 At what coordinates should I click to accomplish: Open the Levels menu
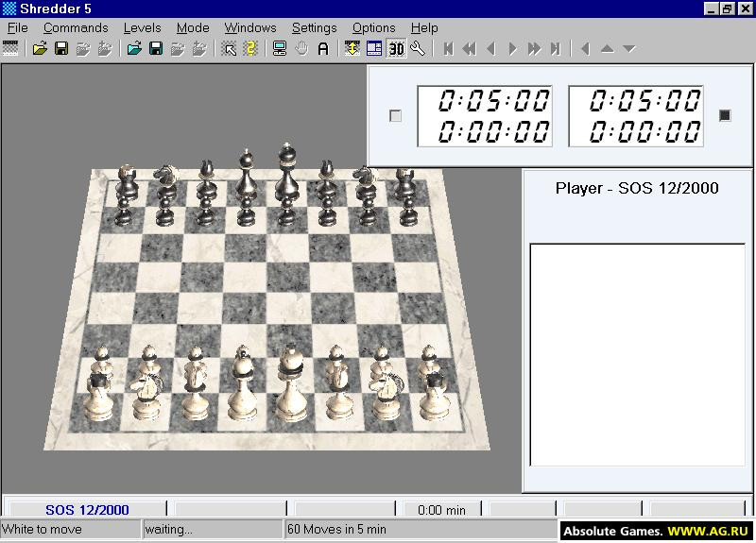point(143,28)
